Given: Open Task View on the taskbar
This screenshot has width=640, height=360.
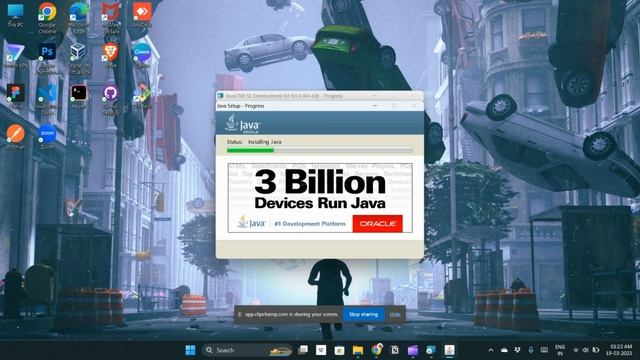Looking at the screenshot, I should 303,350.
